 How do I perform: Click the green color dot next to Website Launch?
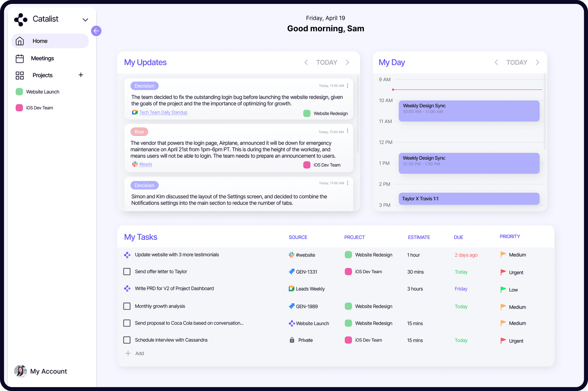19,91
